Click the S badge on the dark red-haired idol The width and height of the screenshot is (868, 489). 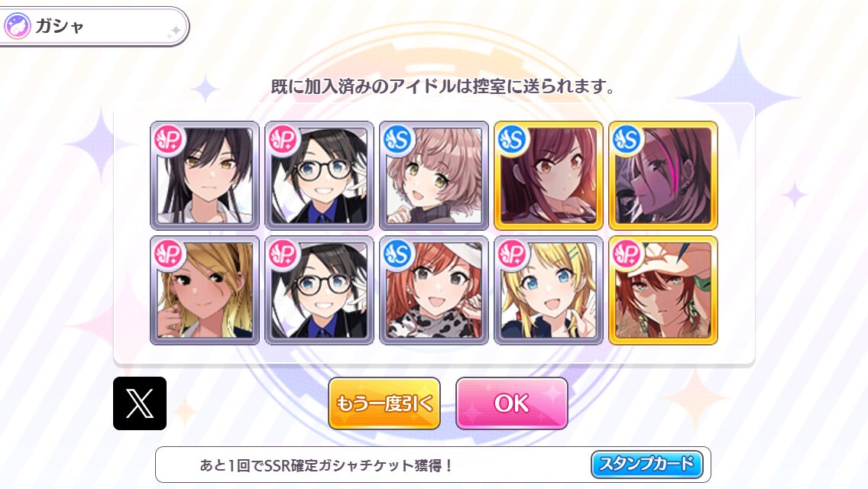pos(513,139)
